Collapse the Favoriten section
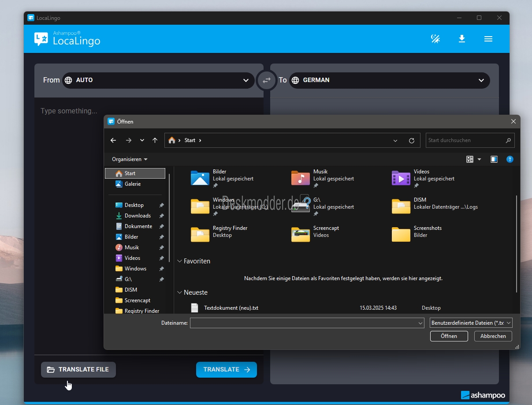The height and width of the screenshot is (405, 532). point(179,261)
